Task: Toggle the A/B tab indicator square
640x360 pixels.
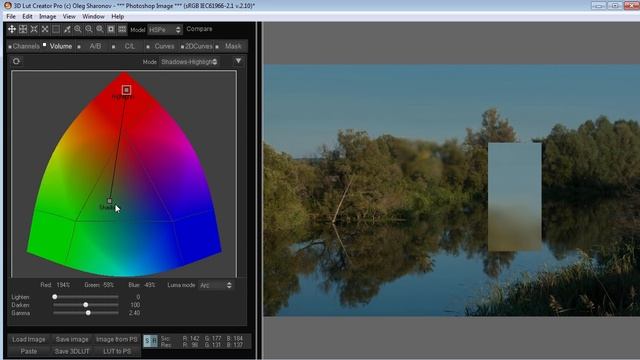Action: [79, 47]
